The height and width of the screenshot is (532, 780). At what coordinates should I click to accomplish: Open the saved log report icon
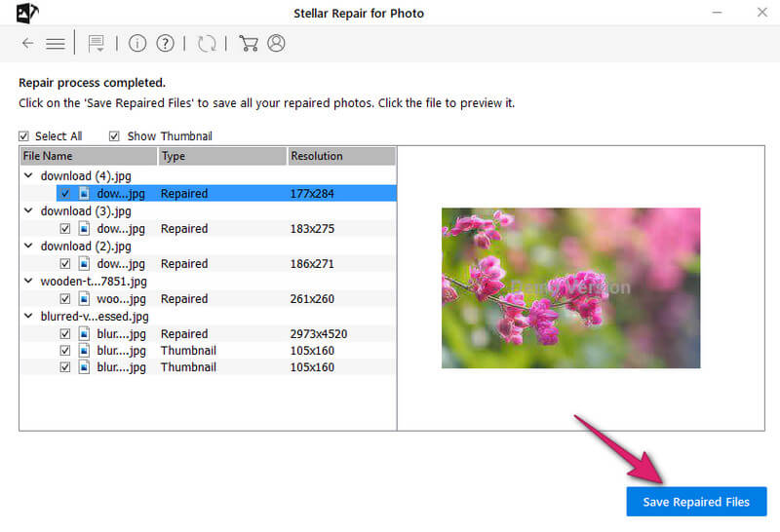tap(96, 44)
